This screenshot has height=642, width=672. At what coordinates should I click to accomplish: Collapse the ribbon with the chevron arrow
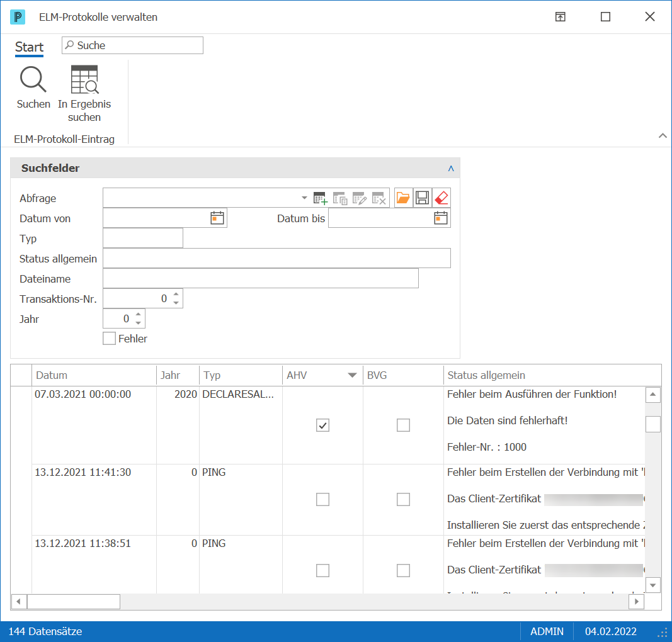point(663,136)
